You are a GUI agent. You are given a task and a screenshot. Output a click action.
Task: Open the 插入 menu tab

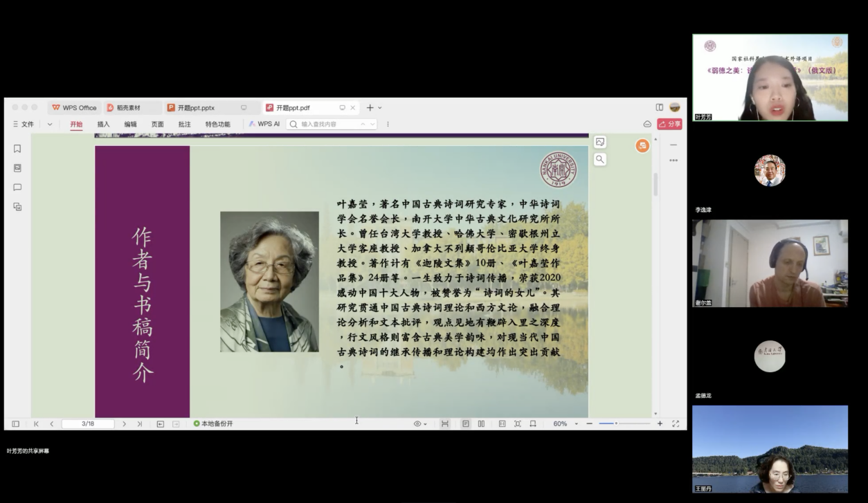coord(103,125)
